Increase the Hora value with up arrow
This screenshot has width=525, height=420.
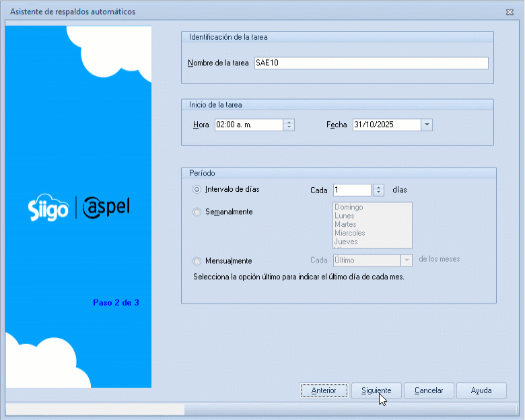tap(289, 123)
